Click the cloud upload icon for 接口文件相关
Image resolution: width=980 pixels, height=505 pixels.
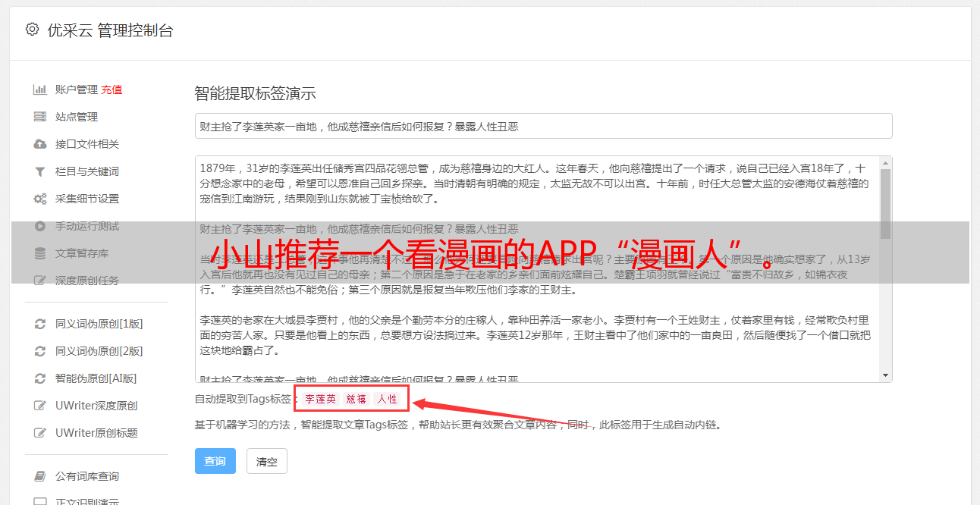coord(40,144)
